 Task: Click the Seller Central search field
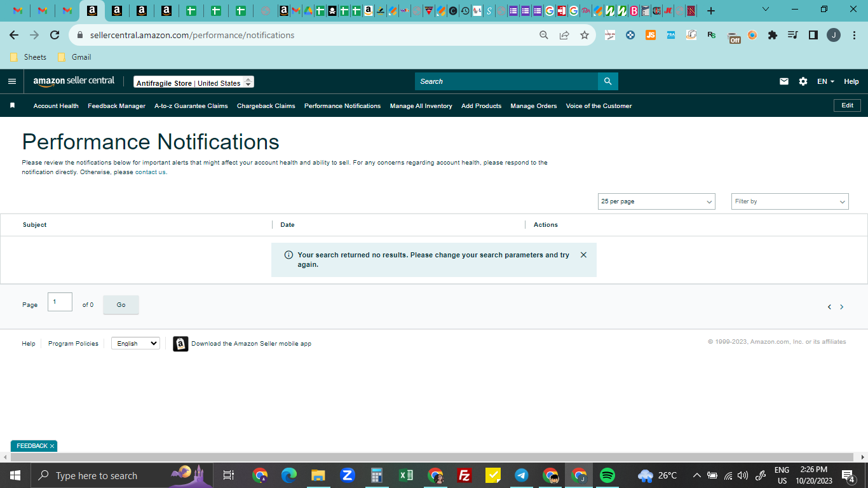pyautogui.click(x=506, y=81)
